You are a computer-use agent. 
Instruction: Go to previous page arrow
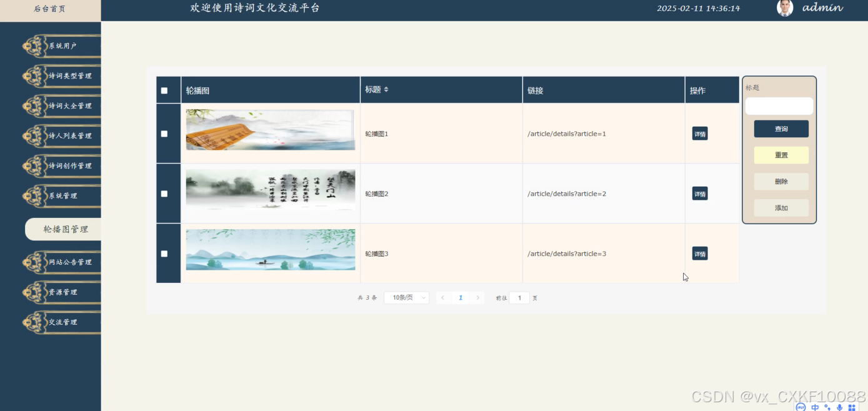[442, 298]
